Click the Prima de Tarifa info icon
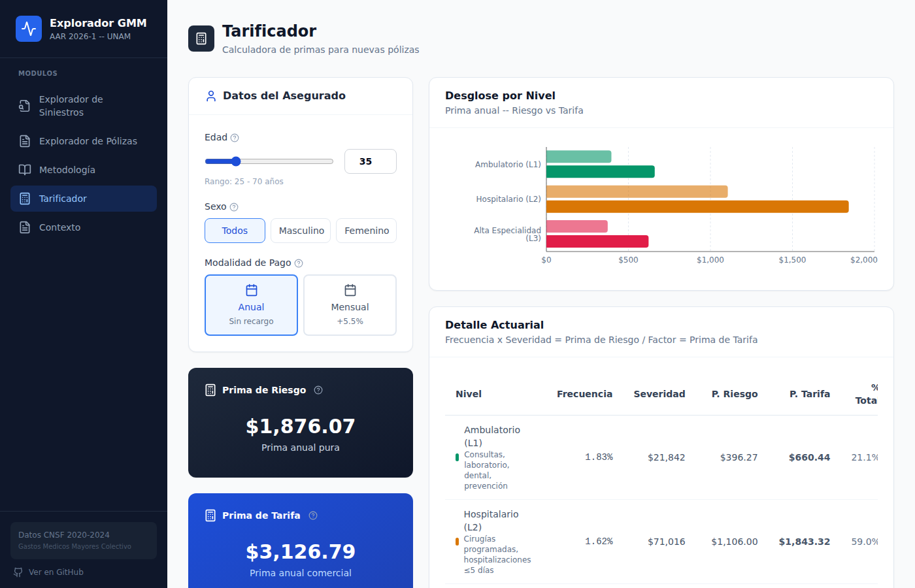The width and height of the screenshot is (915, 588). [313, 515]
